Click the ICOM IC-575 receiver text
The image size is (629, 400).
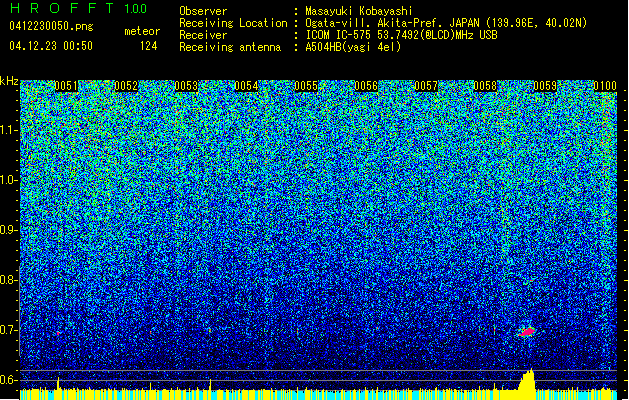pyautogui.click(x=401, y=35)
